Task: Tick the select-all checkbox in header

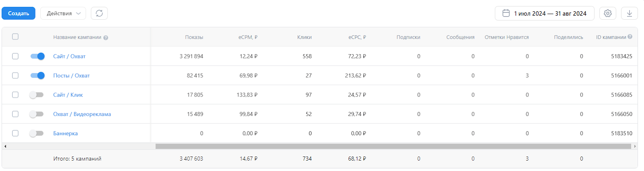Action: coord(15,37)
